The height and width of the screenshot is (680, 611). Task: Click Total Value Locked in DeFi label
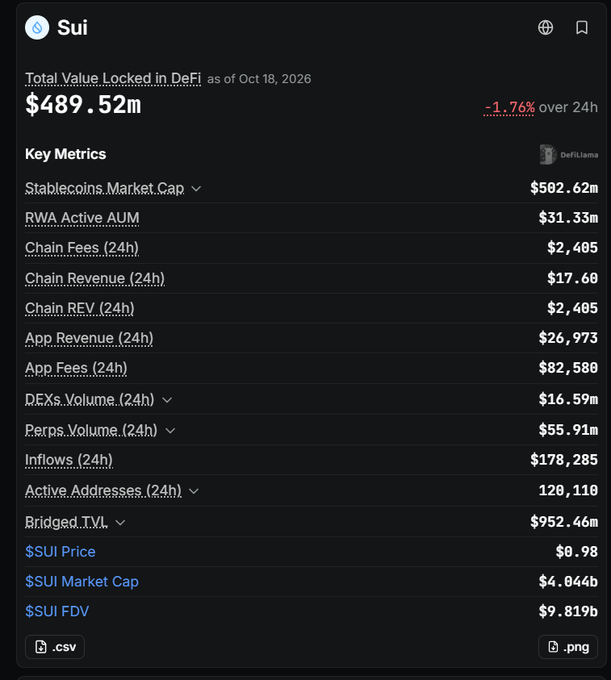tap(113, 78)
